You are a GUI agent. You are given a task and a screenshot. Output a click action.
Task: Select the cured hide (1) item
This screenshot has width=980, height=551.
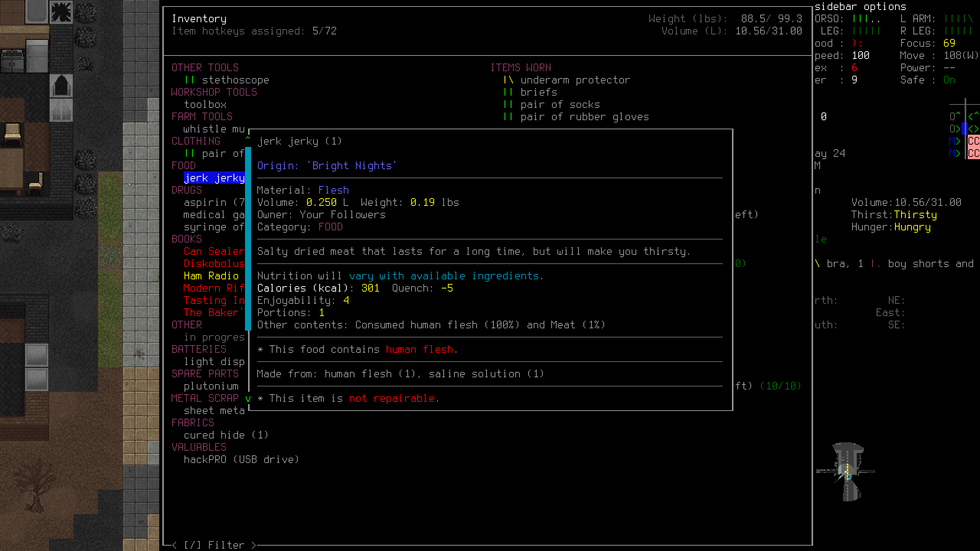tap(226, 435)
